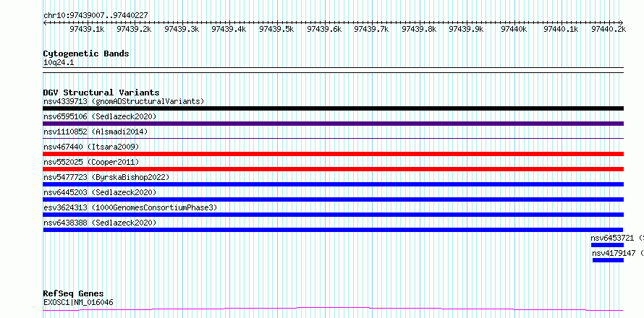The height and width of the screenshot is (318, 644).
Task: Click the red nsv467440 variant bar
Action: click(x=334, y=154)
